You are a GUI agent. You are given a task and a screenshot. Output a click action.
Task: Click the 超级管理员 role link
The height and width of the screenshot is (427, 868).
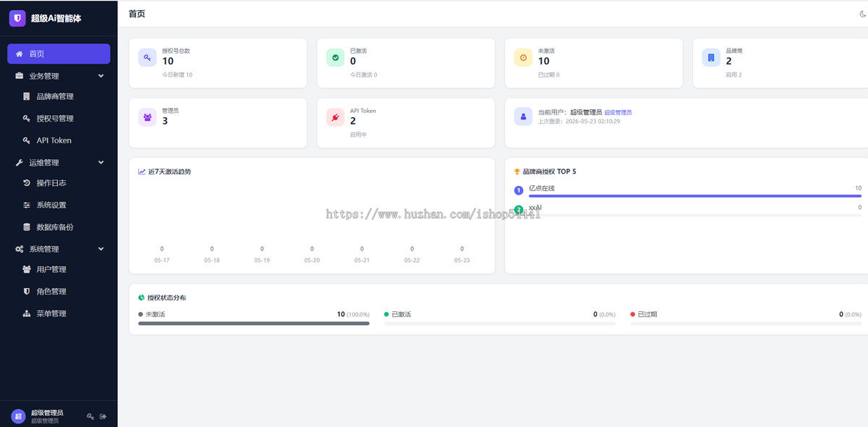coord(618,112)
